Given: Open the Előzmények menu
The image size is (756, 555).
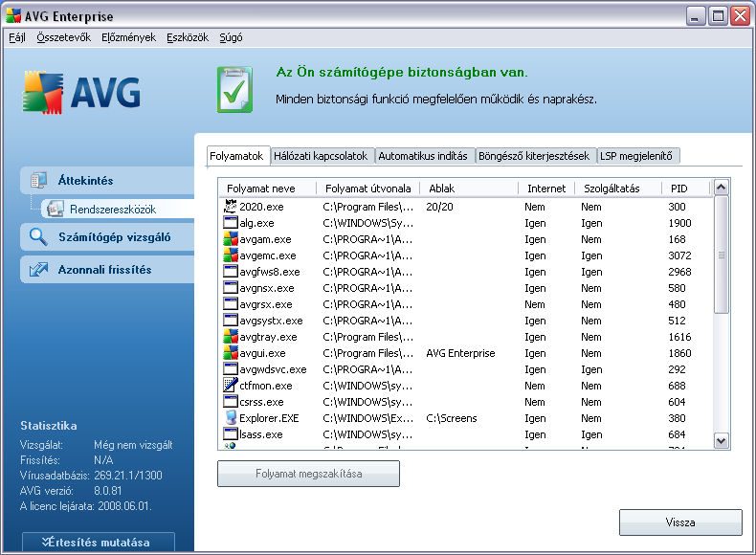Looking at the screenshot, I should (129, 37).
